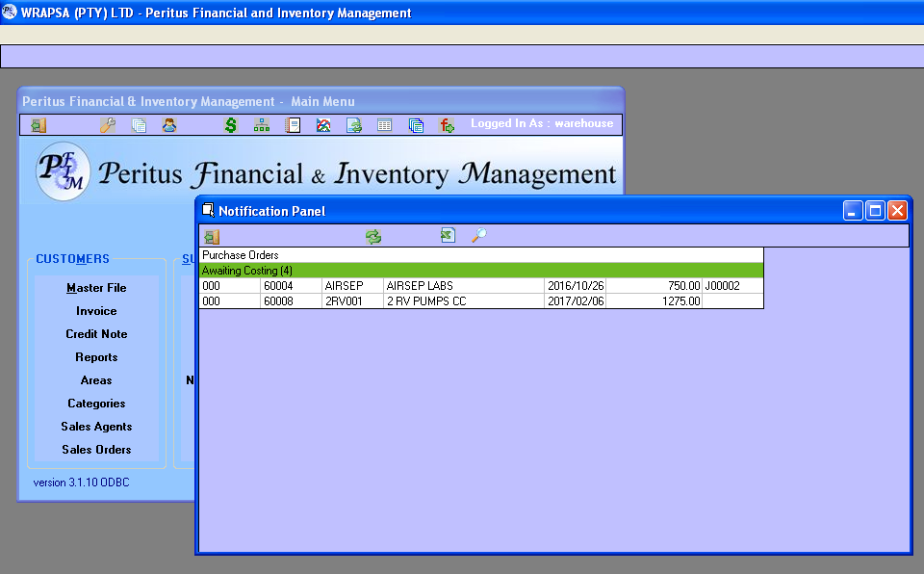Click the Logged In As : warehouse label
Screen dimensions: 924x574
[x=542, y=123]
